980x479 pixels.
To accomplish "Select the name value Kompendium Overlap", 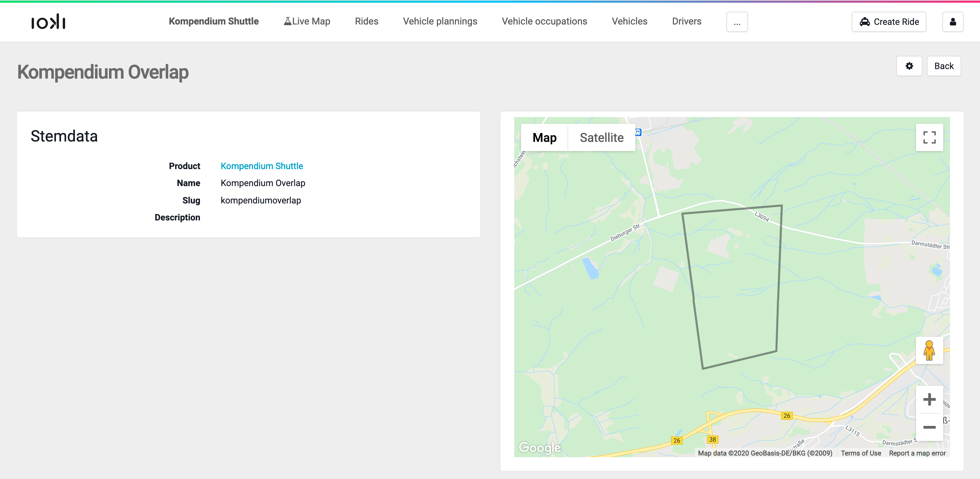I will tap(263, 183).
